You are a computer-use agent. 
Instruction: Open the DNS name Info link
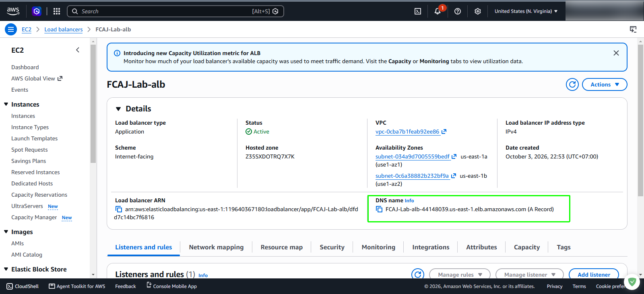click(x=409, y=201)
